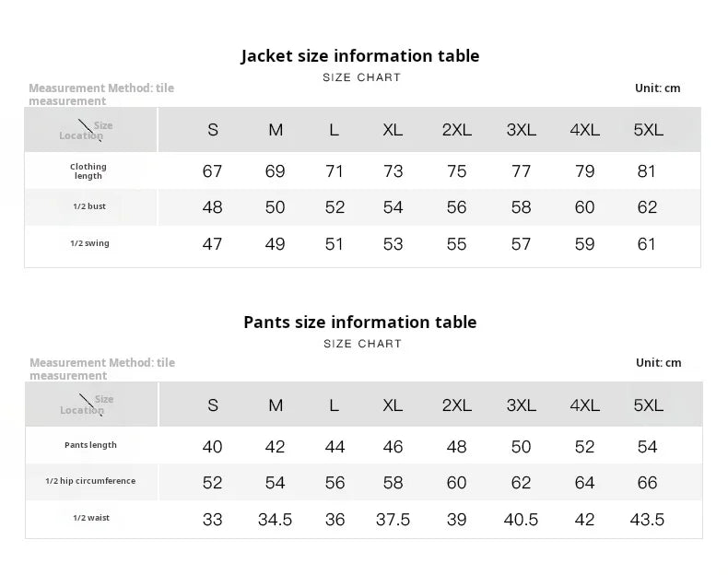The width and height of the screenshot is (728, 575).
Task: Click the jacket clothing length value 67
Action: [212, 171]
